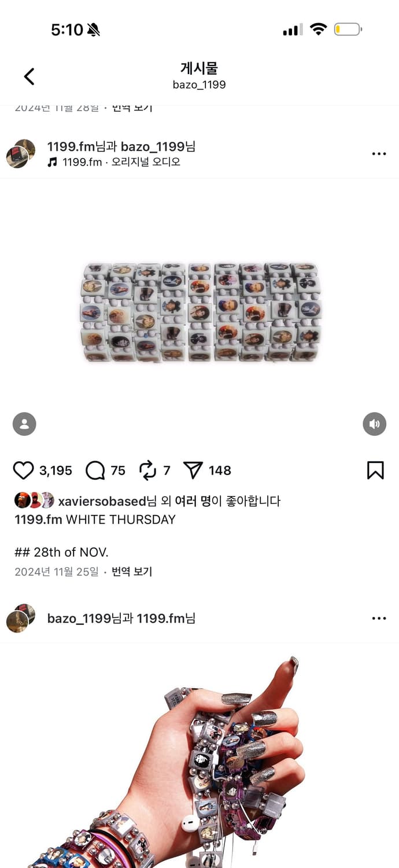Show tagged people via the person icon
Screen dimensions: 399x868
point(24,424)
